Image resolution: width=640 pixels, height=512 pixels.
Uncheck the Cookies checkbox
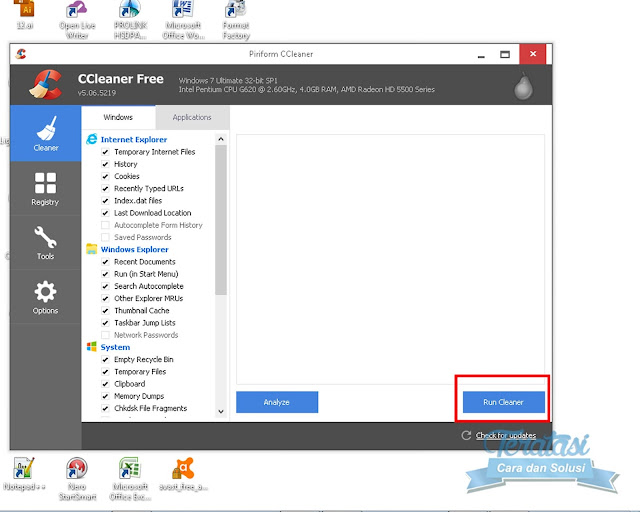(x=105, y=176)
